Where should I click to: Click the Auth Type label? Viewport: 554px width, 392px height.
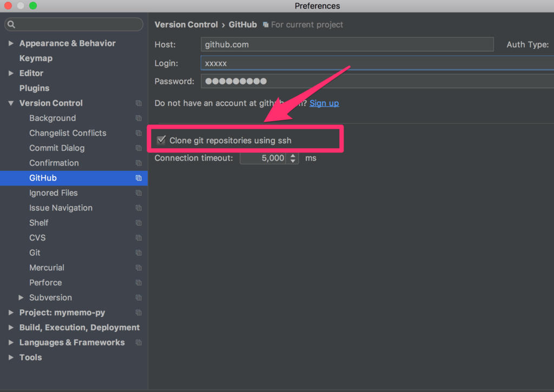(527, 44)
